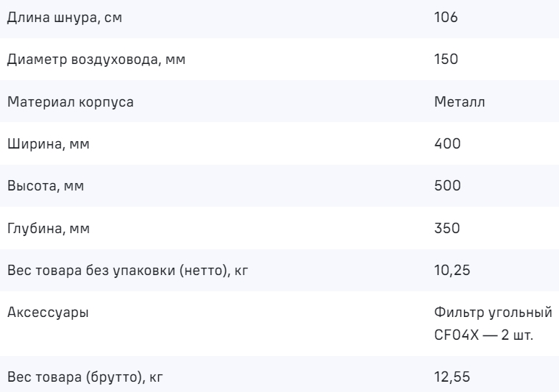Select the height value 500
This screenshot has height=392, width=559.
tap(447, 185)
